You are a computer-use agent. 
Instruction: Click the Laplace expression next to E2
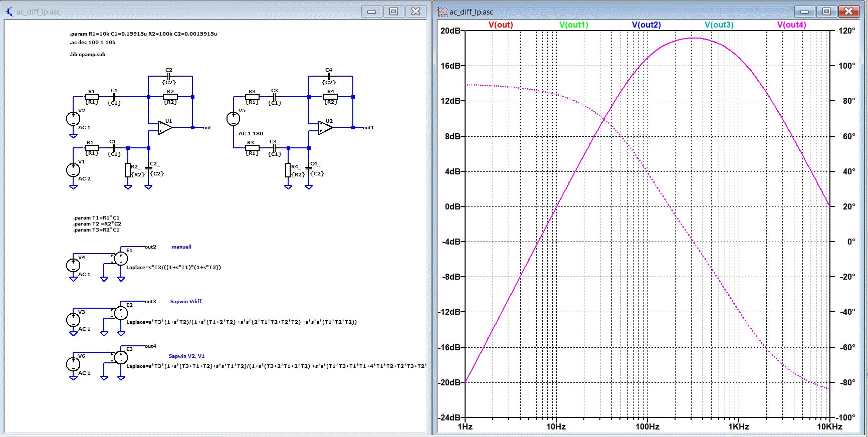point(241,322)
